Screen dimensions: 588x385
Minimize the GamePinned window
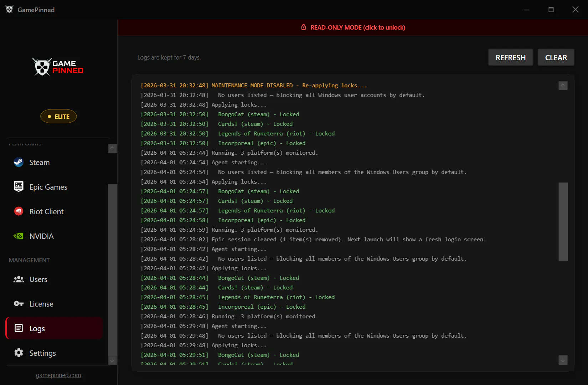coord(526,10)
